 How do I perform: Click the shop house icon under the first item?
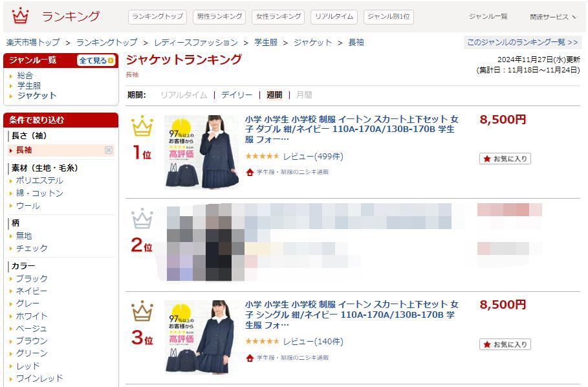pos(250,172)
